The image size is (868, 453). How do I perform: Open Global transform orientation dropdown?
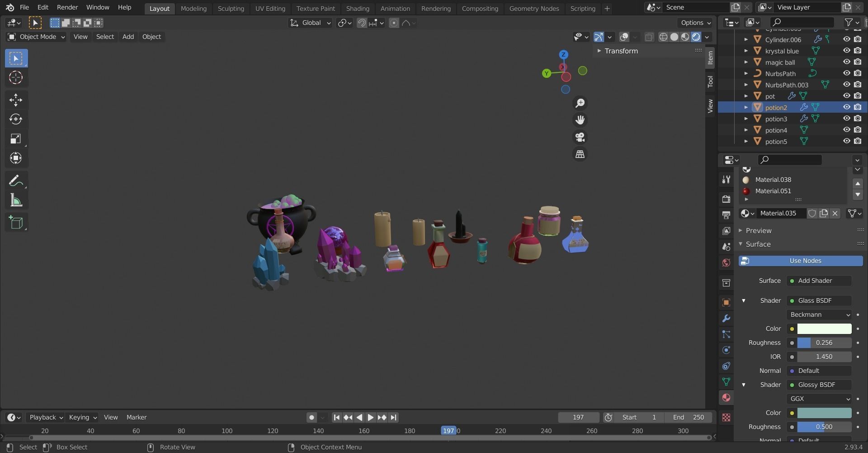pos(311,23)
